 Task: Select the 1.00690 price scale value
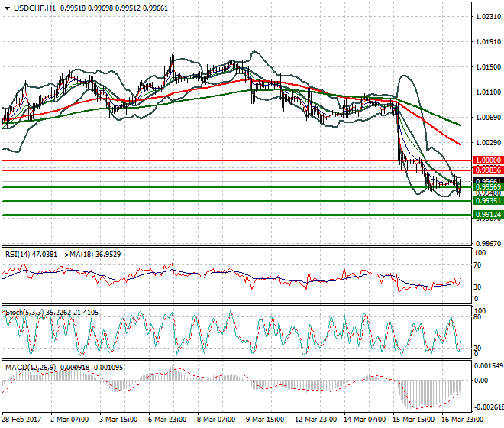point(488,118)
